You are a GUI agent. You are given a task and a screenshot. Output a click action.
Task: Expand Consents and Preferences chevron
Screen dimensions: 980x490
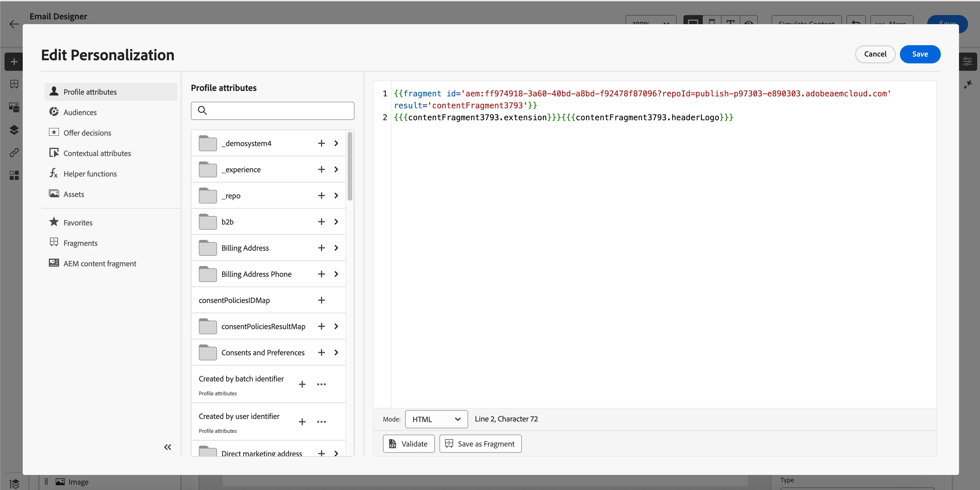(336, 352)
